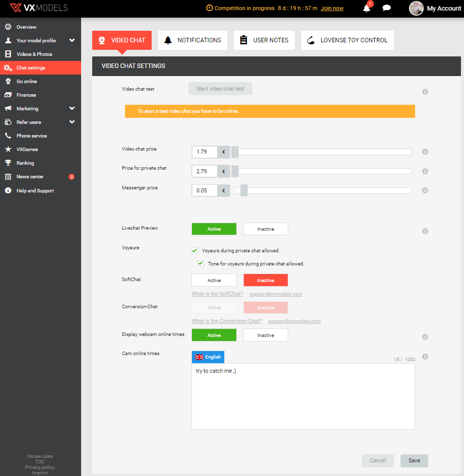Expand the Refer users sidebar section
This screenshot has height=476, width=464.
coord(72,122)
